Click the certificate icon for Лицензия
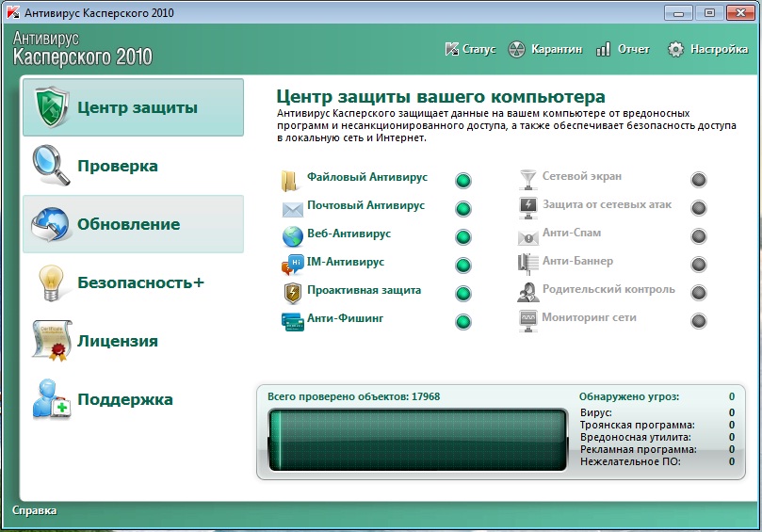The height and width of the screenshot is (532, 762). (52, 341)
